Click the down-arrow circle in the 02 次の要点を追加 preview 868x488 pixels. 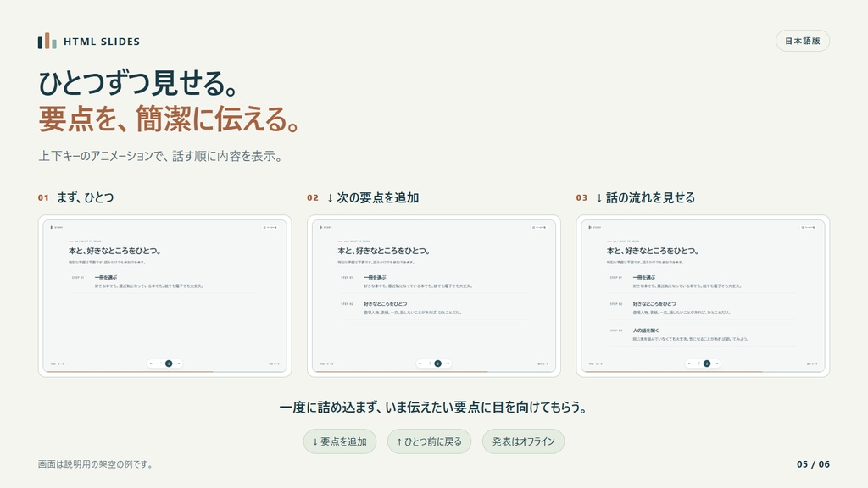pos(438,363)
